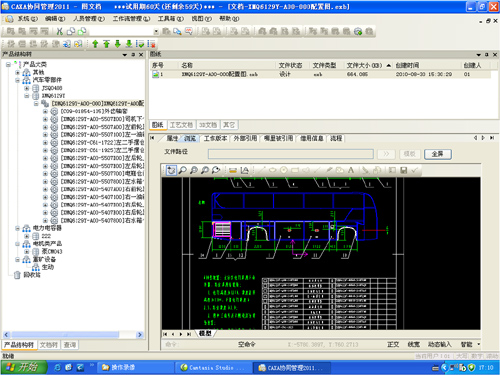Image resolution: width=500 pixels, height=375 pixels.
Task: Switch to the 文档树 bottom tab
Action: pyautogui.click(x=49, y=345)
